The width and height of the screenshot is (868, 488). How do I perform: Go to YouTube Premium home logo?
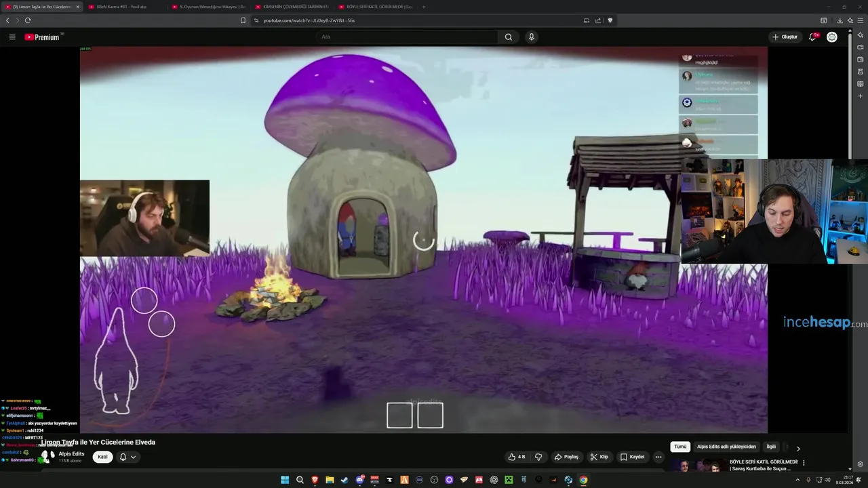[x=43, y=37]
